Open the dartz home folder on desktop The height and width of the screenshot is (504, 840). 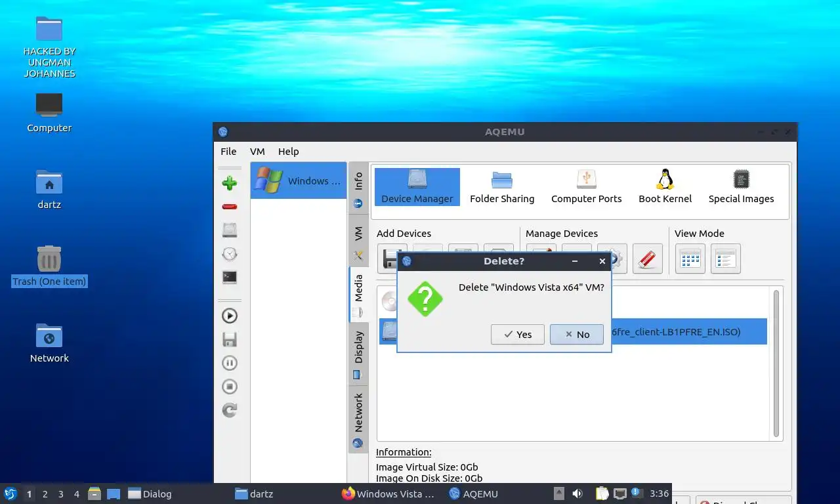49,189
